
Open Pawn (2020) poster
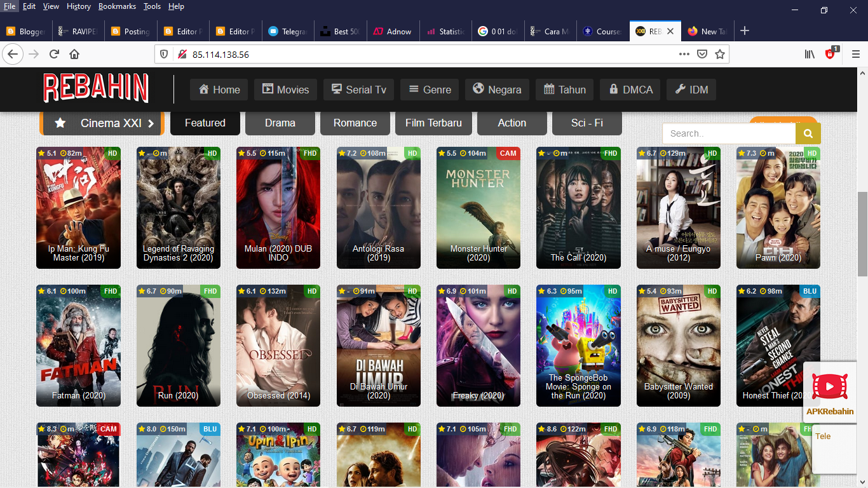[778, 208]
